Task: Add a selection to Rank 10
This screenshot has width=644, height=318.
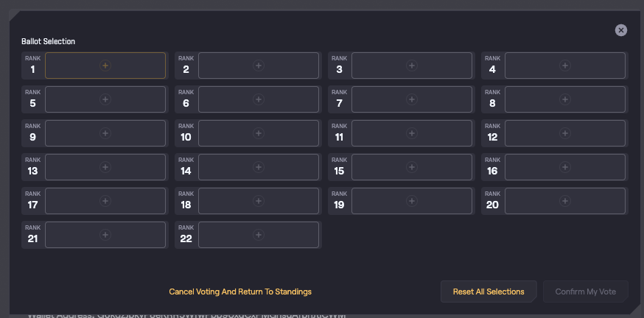Action: point(259,133)
